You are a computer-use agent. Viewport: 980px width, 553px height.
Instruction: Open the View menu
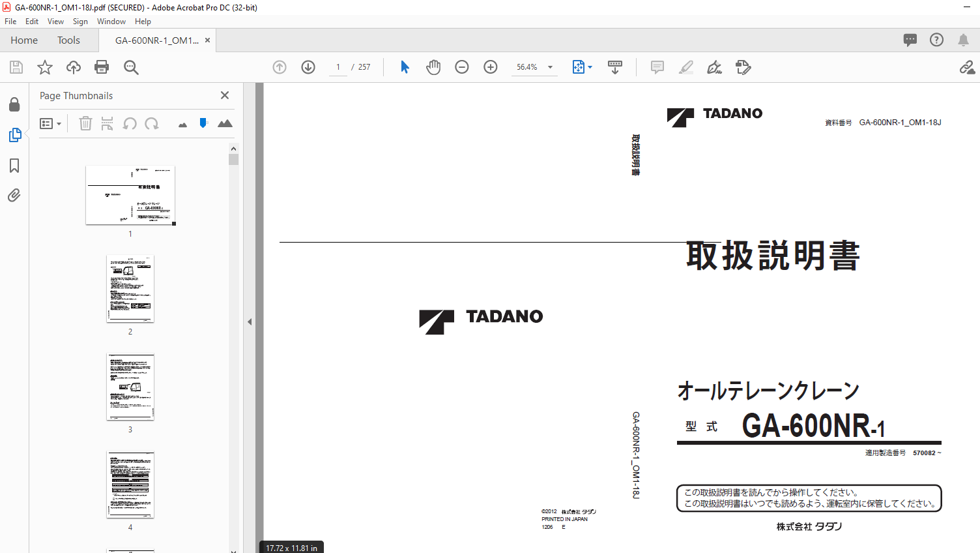coord(56,22)
